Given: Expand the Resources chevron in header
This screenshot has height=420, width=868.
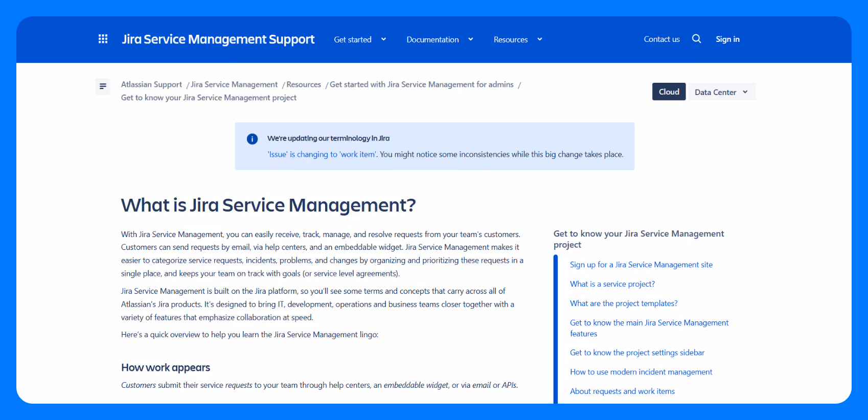Looking at the screenshot, I should (x=539, y=39).
